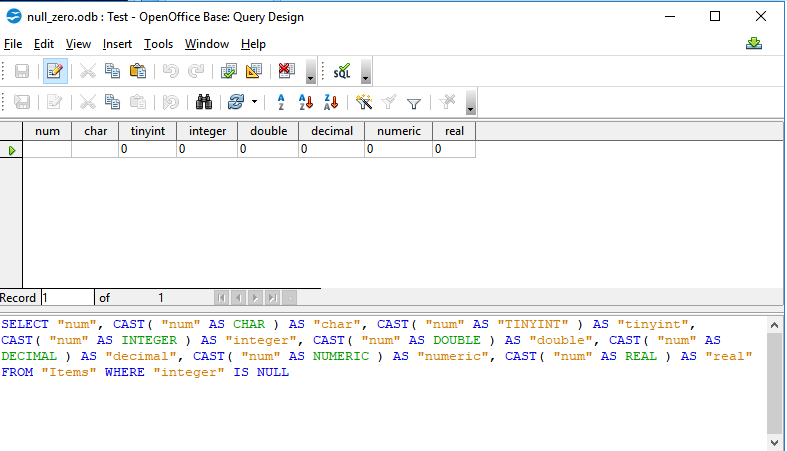Copy using the top toolbar copy icon
The image size is (787, 451).
click(113, 71)
